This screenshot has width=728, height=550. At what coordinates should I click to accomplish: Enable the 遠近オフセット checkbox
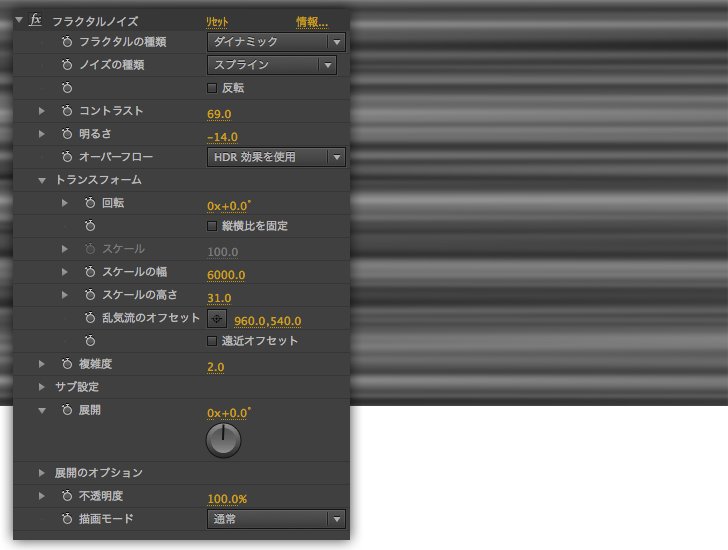[212, 341]
